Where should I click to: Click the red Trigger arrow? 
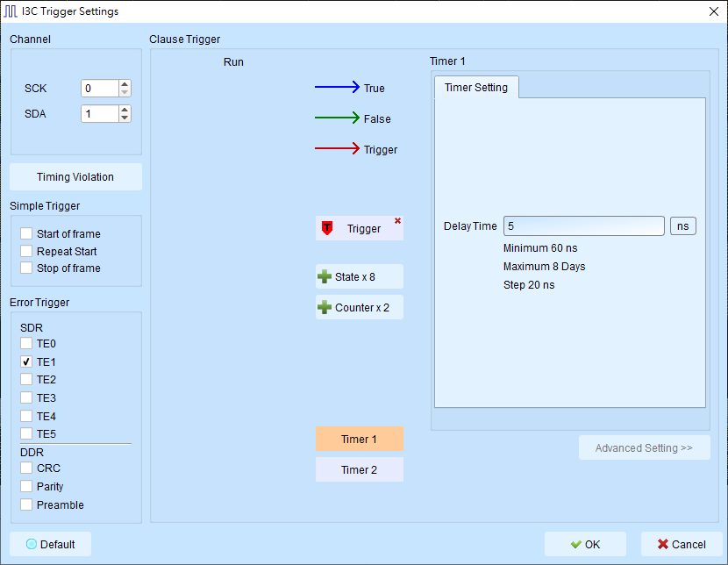point(337,148)
